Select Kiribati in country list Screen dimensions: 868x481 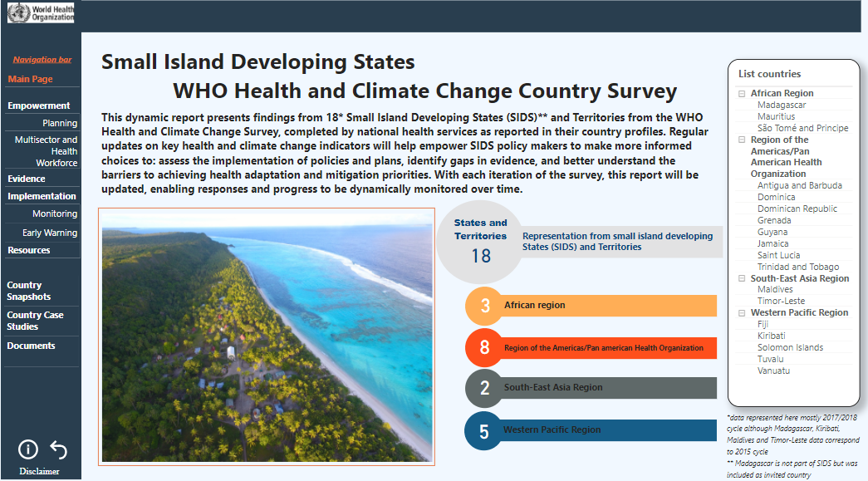coord(771,336)
